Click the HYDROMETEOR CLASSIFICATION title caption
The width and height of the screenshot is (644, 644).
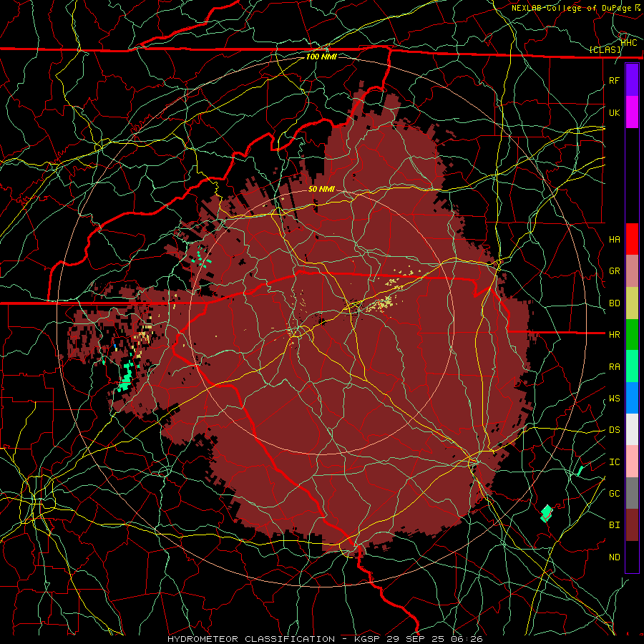click(x=251, y=639)
